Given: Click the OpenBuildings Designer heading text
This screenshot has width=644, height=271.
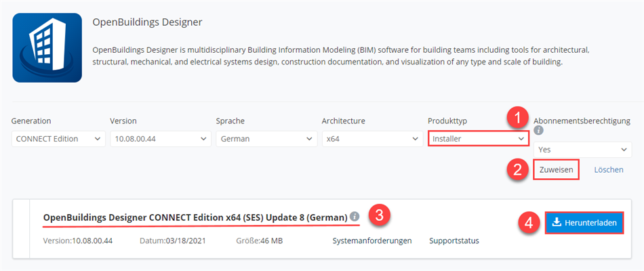Looking at the screenshot, I should tap(148, 22).
